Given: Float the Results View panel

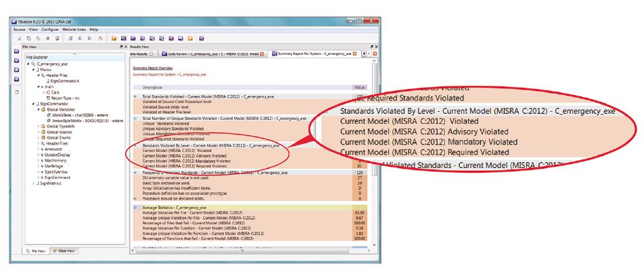Looking at the screenshot, I should tap(372, 47).
